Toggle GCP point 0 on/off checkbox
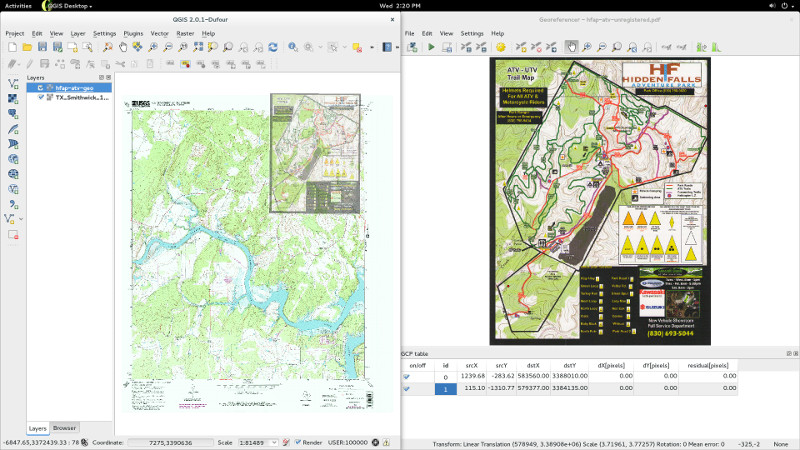The width and height of the screenshot is (800, 450). pos(407,377)
